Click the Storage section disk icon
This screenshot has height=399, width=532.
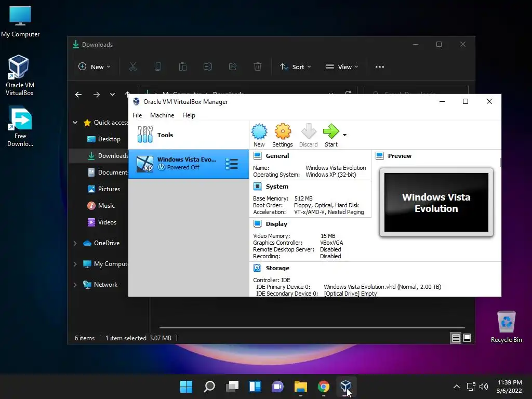pos(257,268)
